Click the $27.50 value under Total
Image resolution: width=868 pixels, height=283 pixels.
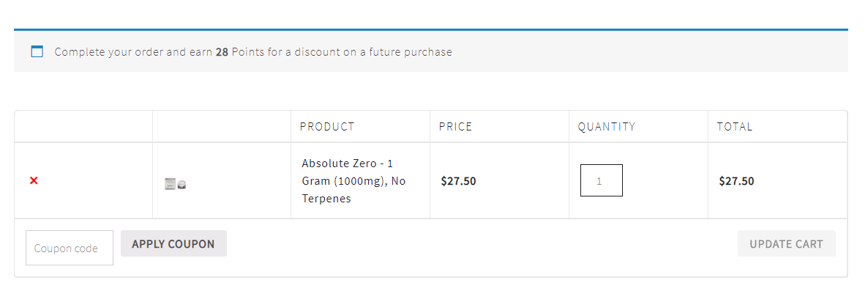pos(736,181)
